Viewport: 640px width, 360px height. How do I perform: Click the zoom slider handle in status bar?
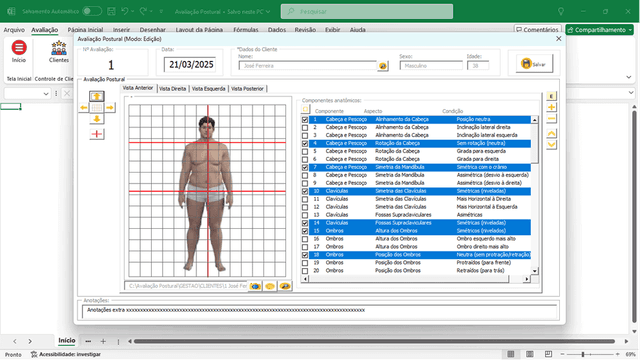(x=583, y=354)
